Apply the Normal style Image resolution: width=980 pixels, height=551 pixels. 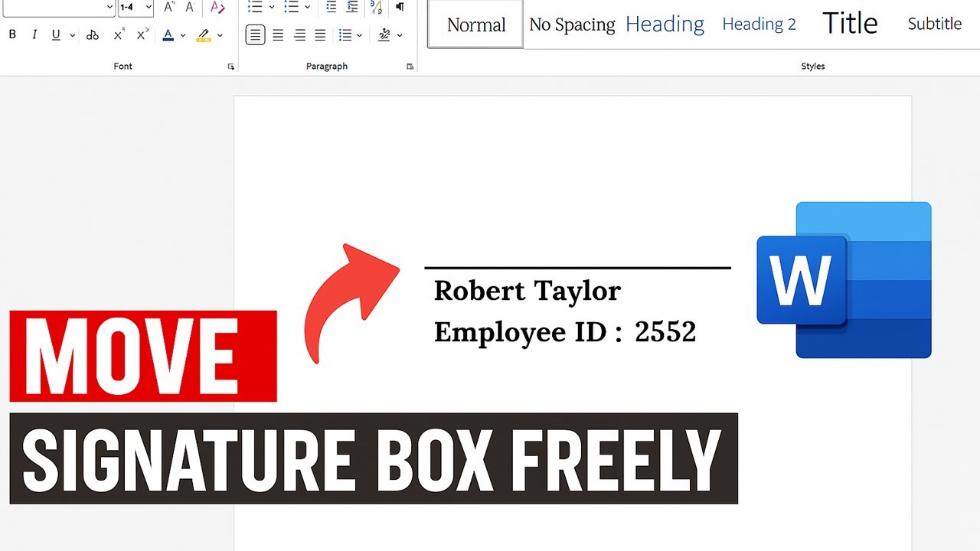point(476,24)
